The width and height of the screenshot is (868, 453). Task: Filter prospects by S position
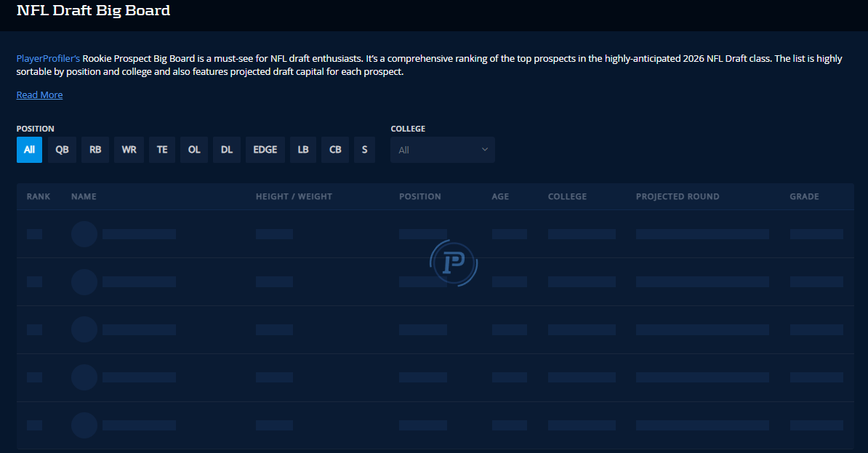[364, 150]
